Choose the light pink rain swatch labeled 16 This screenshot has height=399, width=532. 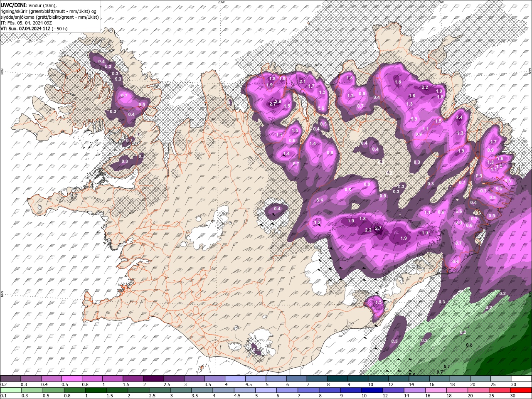[x=436, y=390]
